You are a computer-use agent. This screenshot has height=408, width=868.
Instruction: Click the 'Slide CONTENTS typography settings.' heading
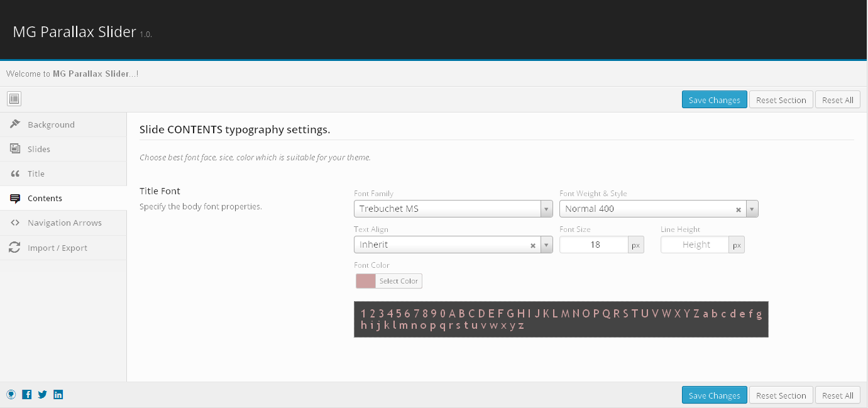pos(234,130)
